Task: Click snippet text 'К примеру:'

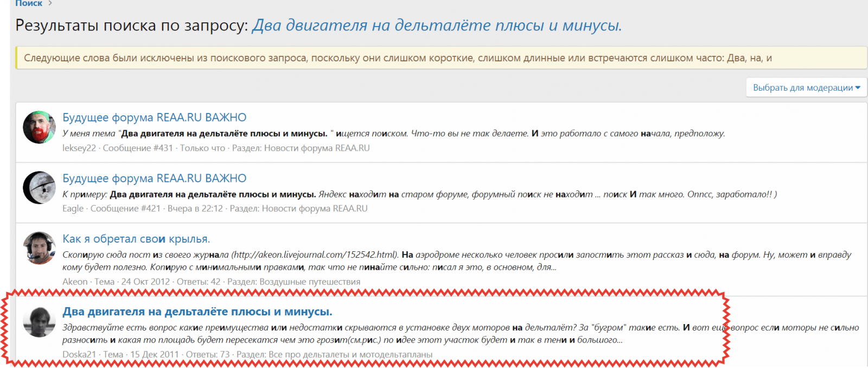Action: pos(85,194)
